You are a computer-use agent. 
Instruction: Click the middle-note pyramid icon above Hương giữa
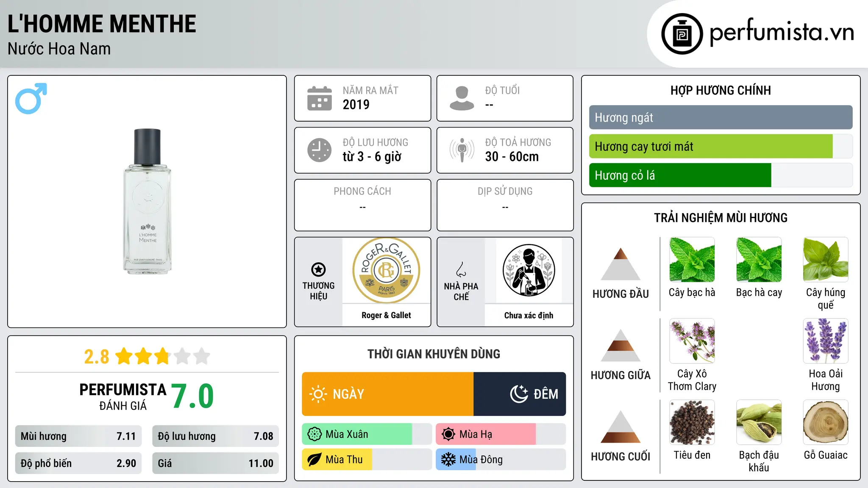coord(621,345)
